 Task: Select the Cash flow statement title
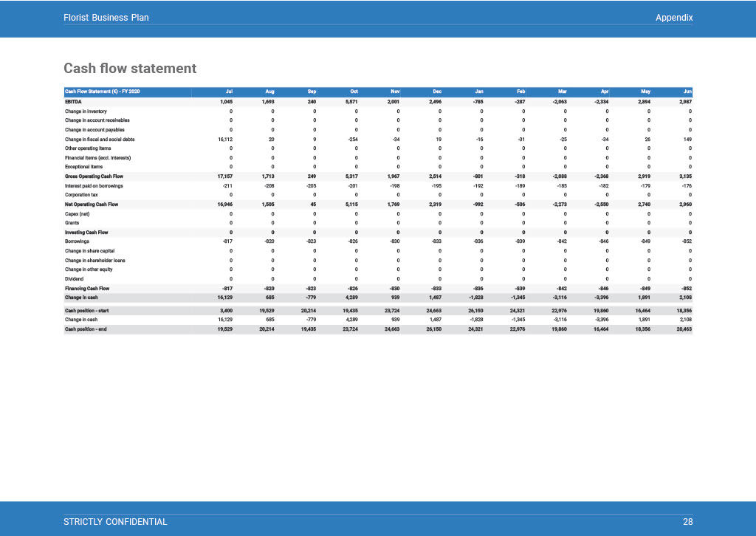(x=130, y=68)
